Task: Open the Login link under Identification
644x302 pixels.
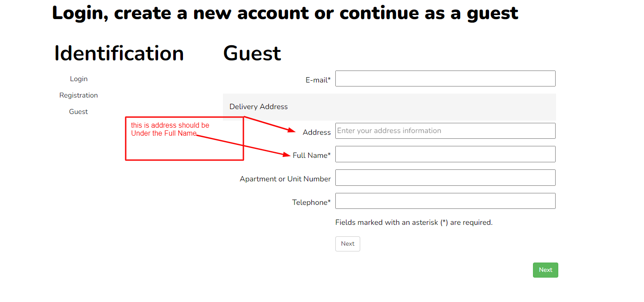Action: [79, 79]
